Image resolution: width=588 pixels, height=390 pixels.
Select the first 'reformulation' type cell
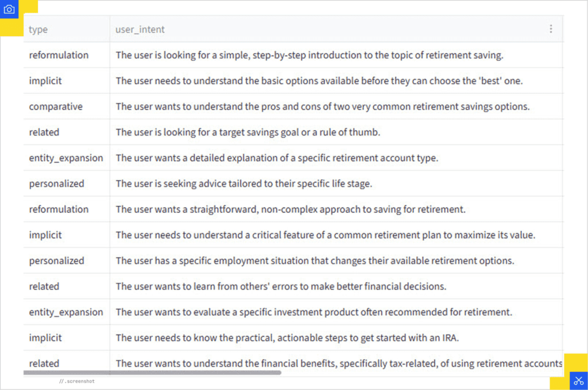coord(59,55)
